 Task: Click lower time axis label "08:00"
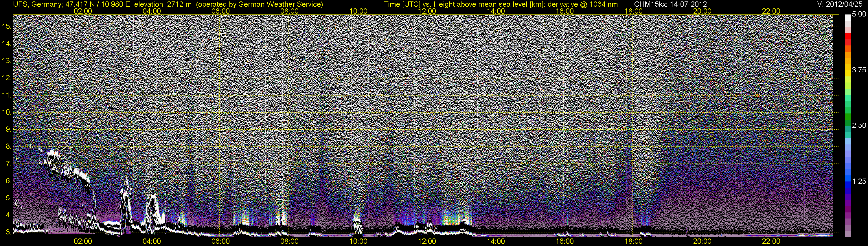click(289, 241)
